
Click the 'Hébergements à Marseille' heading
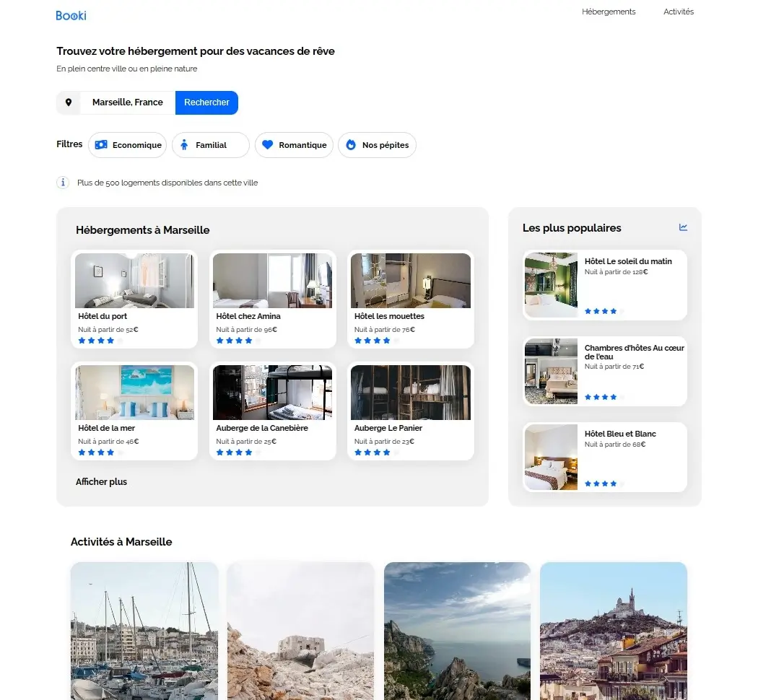click(143, 230)
